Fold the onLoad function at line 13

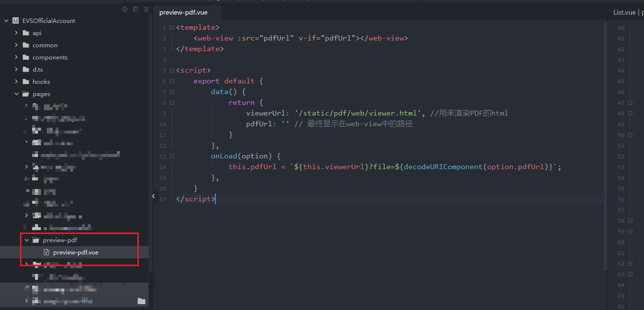click(x=171, y=156)
